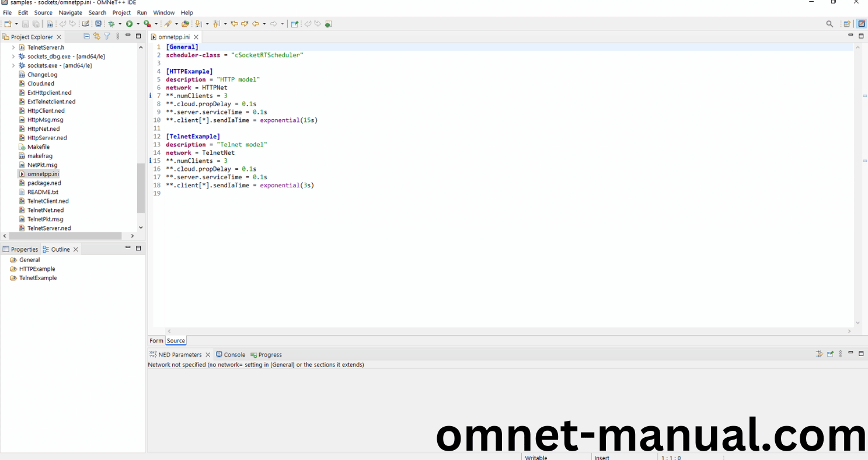Click the Open Perspective icon
This screenshot has height=460, width=868.
click(846, 24)
